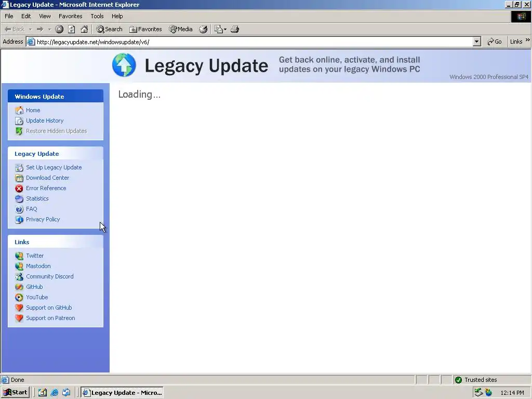Launch Internet Explorer from quick launch
This screenshot has height=399, width=532.
(x=54, y=393)
